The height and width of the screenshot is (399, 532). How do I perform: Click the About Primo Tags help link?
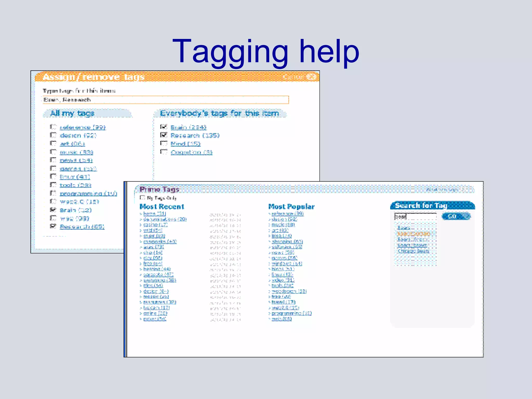click(x=445, y=189)
